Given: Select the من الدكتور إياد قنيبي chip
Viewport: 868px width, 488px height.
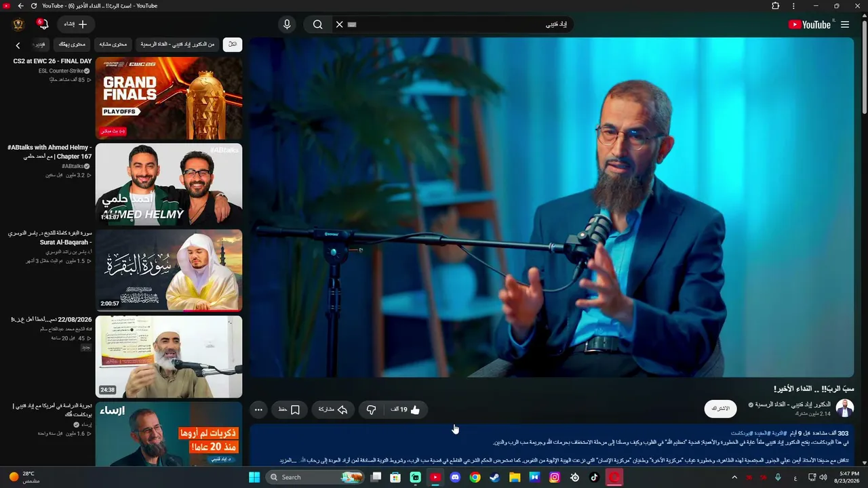Looking at the screenshot, I should tap(178, 45).
